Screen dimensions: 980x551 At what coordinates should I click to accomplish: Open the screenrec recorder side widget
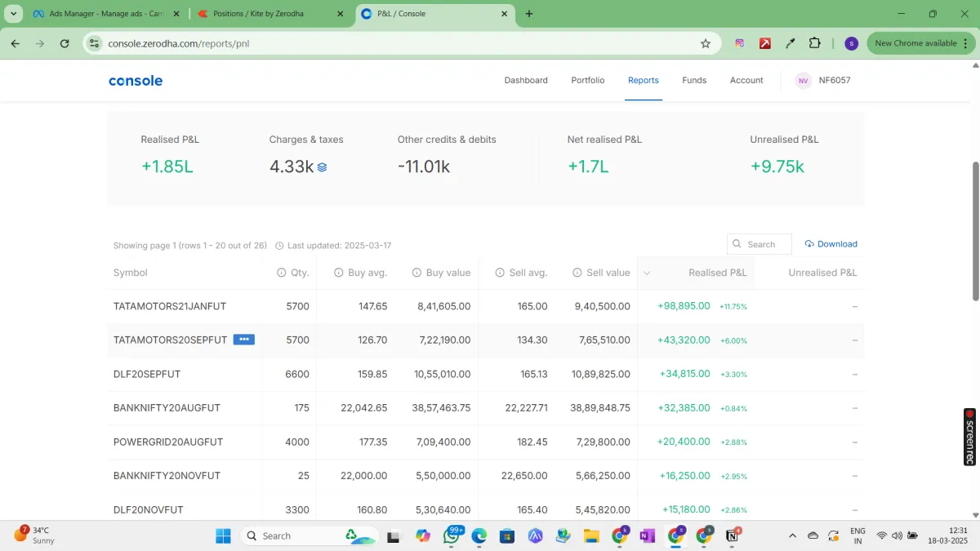click(x=969, y=437)
